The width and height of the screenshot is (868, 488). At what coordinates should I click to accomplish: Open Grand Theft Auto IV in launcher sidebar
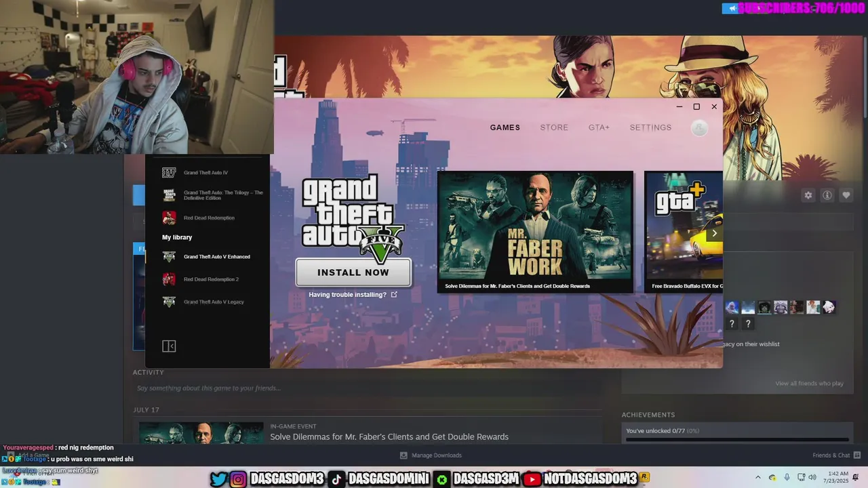[206, 173]
